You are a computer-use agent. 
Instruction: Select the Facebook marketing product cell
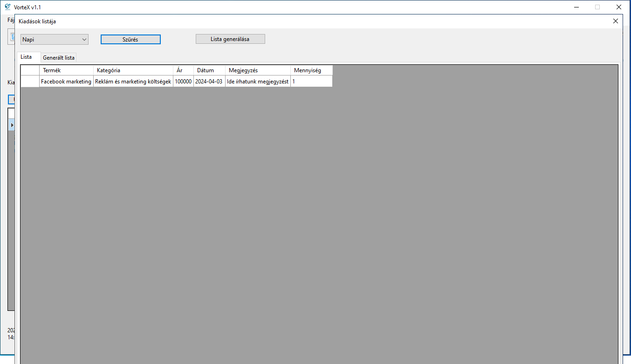66,82
